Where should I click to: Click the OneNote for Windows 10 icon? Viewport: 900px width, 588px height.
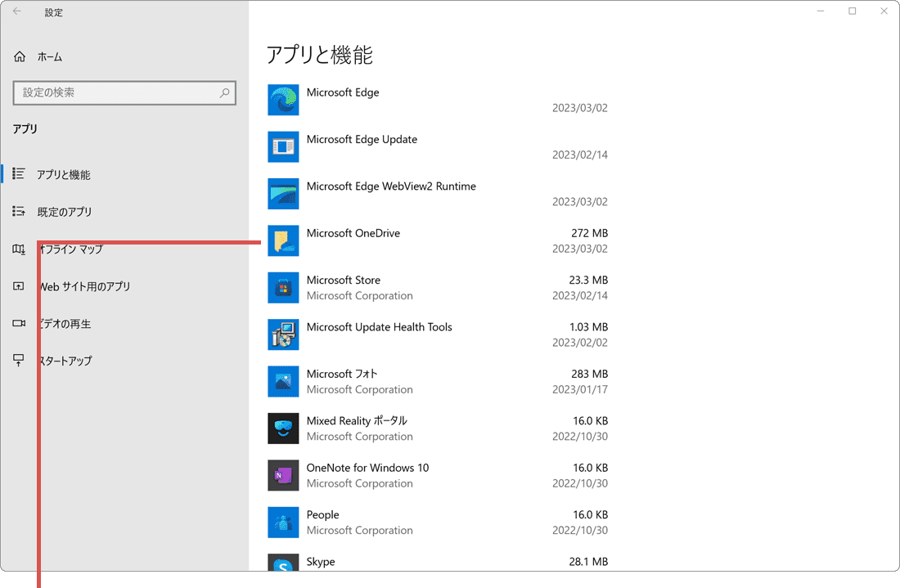(x=283, y=476)
